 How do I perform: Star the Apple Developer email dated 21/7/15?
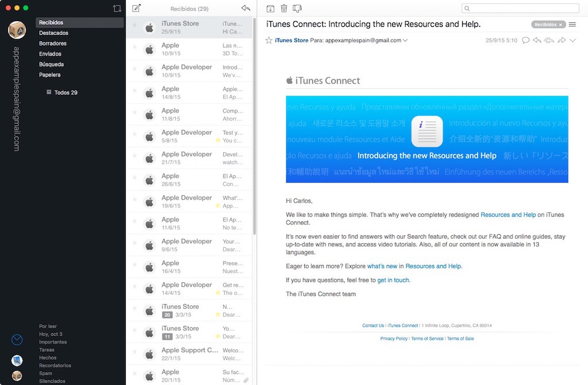click(134, 156)
